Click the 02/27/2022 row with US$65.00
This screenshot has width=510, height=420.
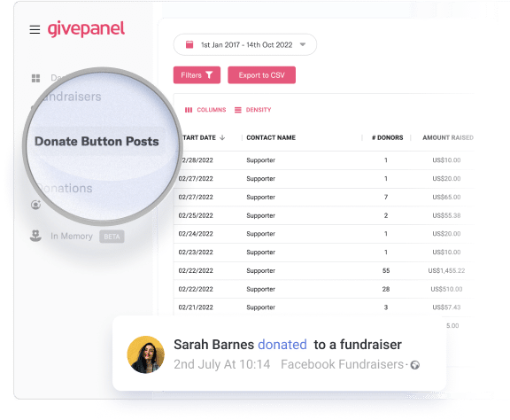[x=323, y=197]
